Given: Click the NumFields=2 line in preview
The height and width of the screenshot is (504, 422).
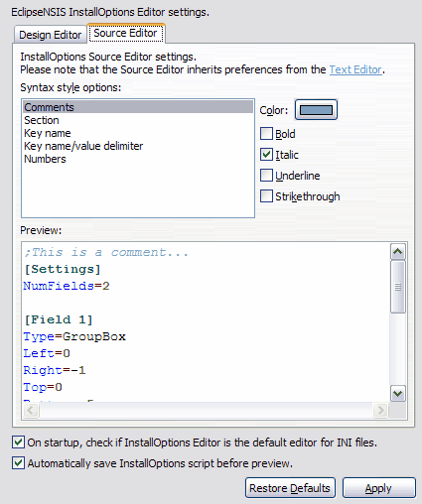Looking at the screenshot, I should [x=67, y=286].
